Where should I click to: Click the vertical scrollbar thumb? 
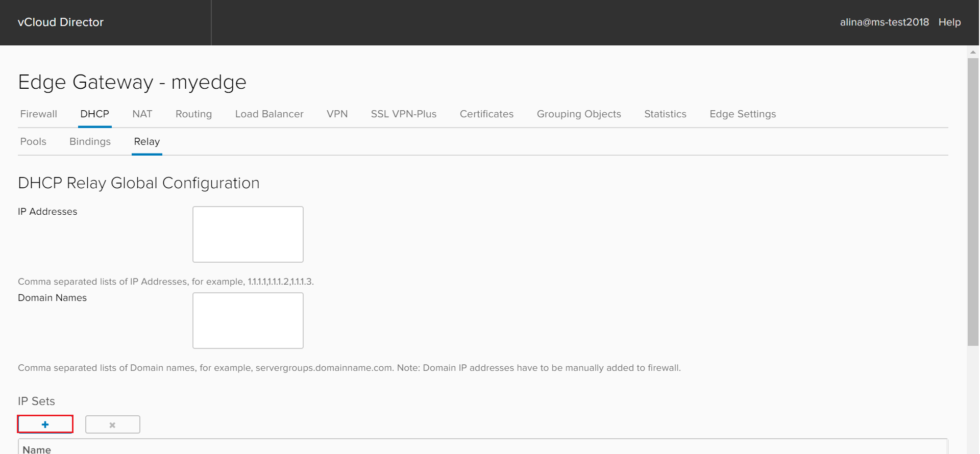tap(973, 202)
